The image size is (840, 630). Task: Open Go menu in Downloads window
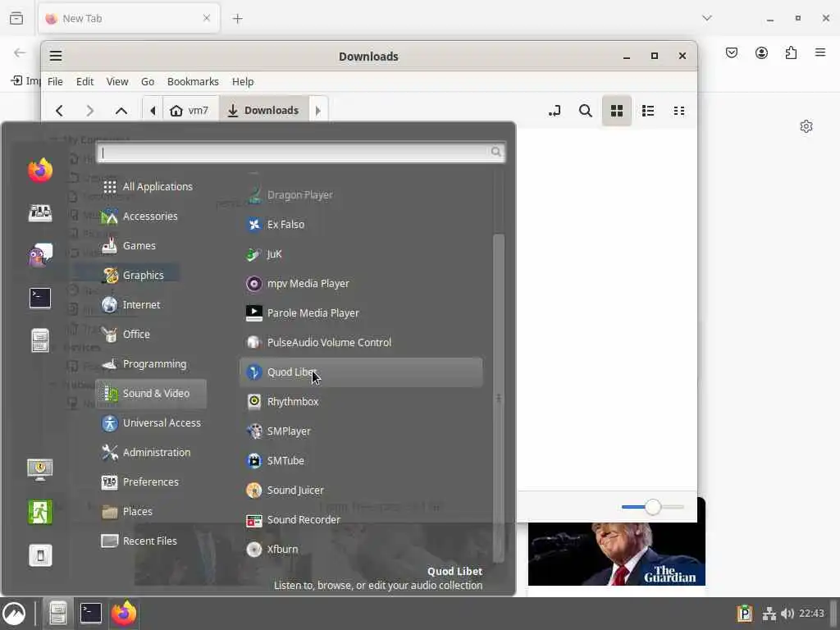tap(148, 81)
